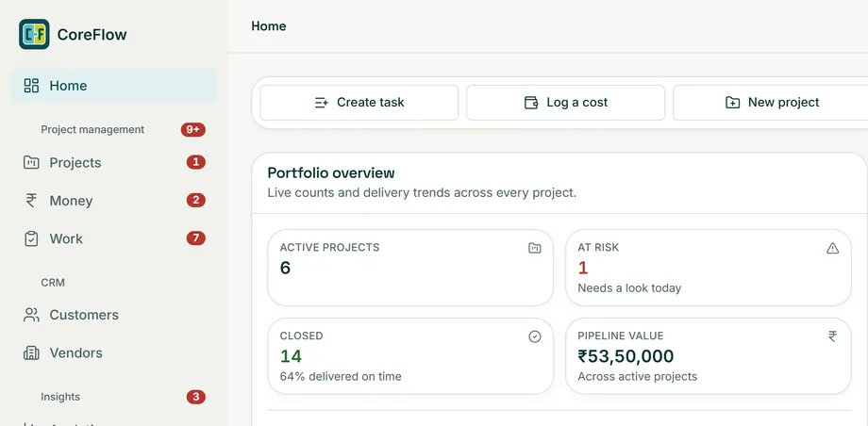Go to the Money section
Image resolution: width=868 pixels, height=426 pixels.
tap(114, 200)
